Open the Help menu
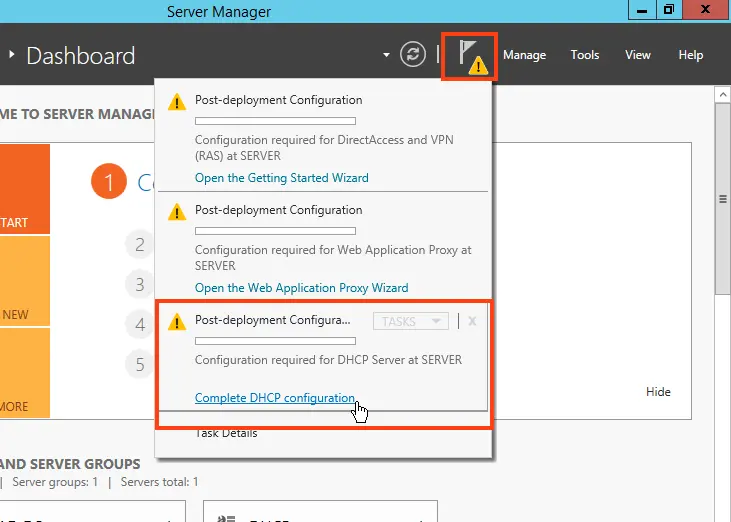The height and width of the screenshot is (522, 731). pyautogui.click(x=691, y=55)
